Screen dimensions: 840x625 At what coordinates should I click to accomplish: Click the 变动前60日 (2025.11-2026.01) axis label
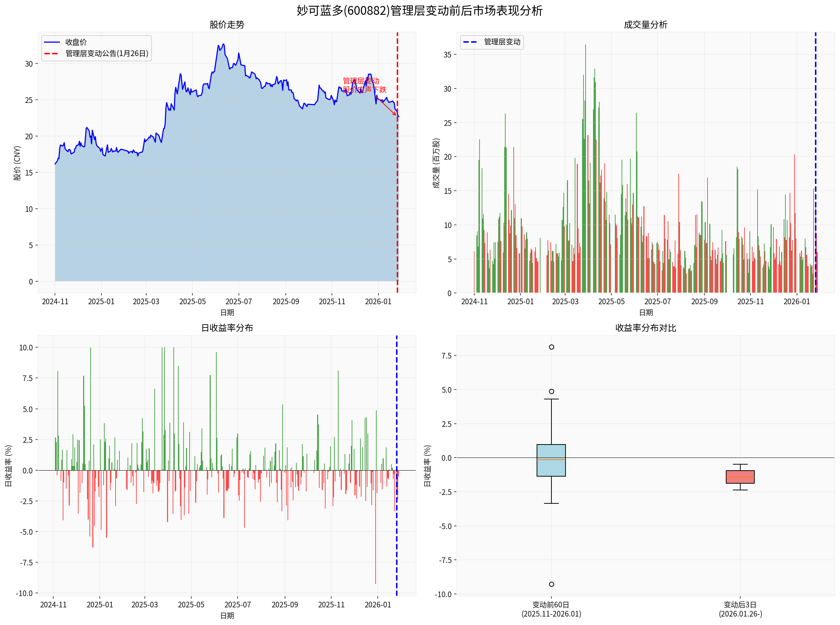(x=551, y=609)
